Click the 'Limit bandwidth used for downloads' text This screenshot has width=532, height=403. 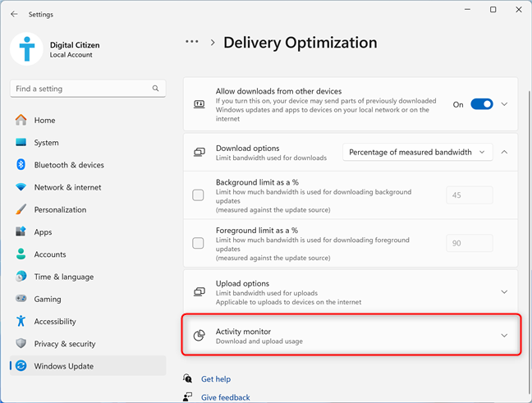271,158
